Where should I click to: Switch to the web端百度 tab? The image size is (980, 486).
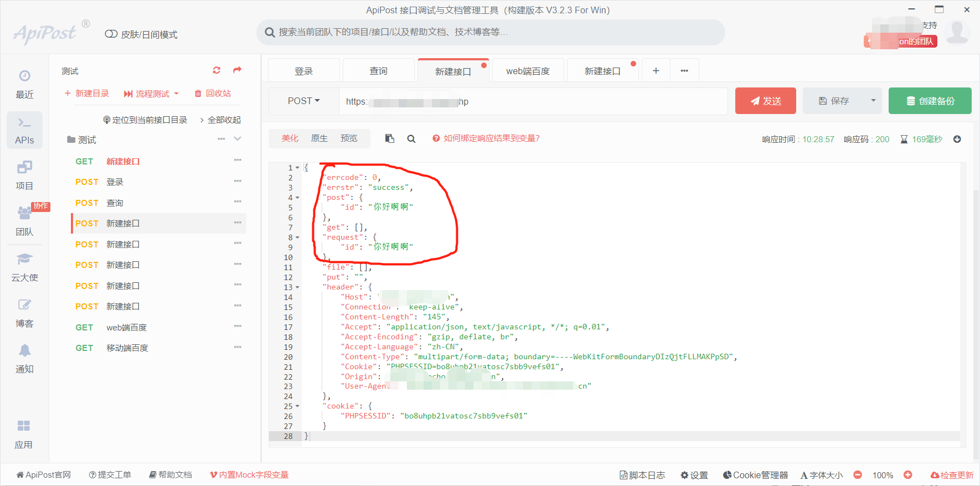528,71
